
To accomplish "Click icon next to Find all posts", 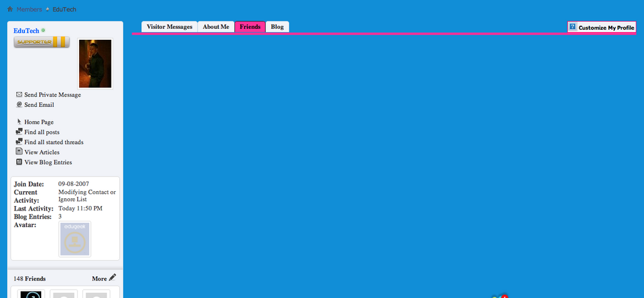I will tap(19, 131).
